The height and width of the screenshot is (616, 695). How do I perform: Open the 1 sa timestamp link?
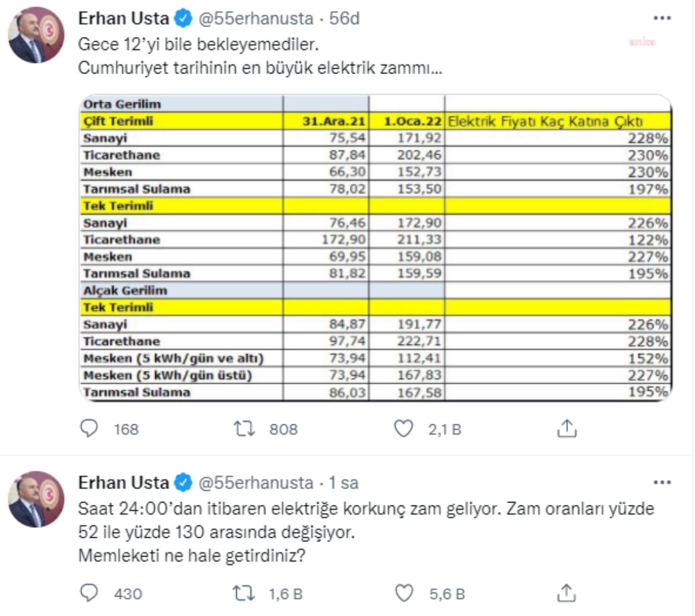click(x=344, y=482)
